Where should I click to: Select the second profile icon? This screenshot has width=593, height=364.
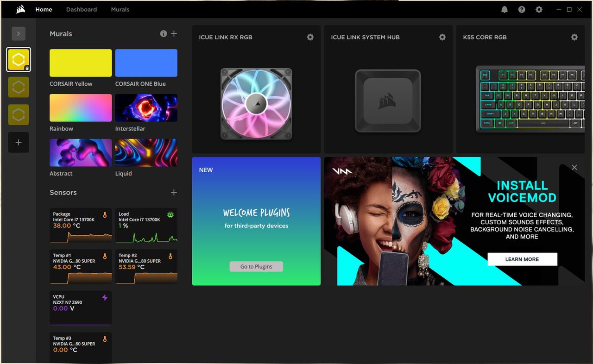click(x=19, y=87)
